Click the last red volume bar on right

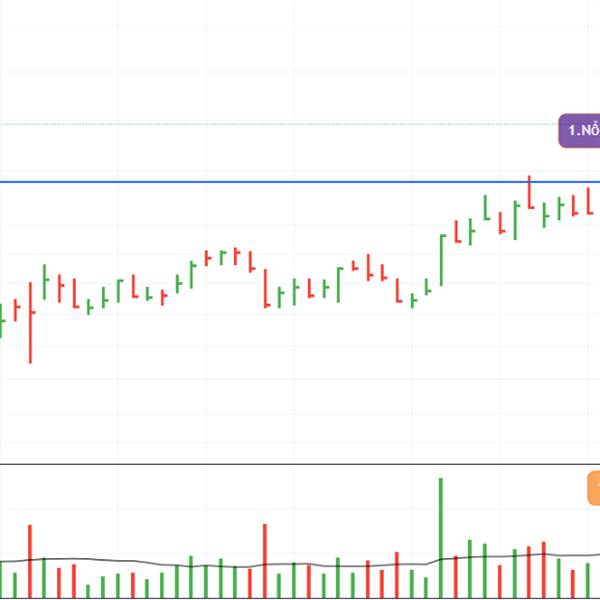click(573, 584)
